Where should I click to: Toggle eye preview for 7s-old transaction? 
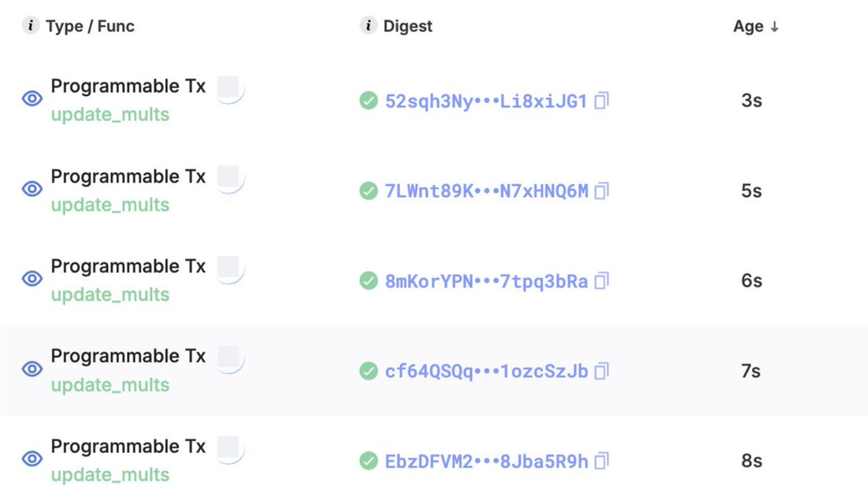click(x=32, y=369)
